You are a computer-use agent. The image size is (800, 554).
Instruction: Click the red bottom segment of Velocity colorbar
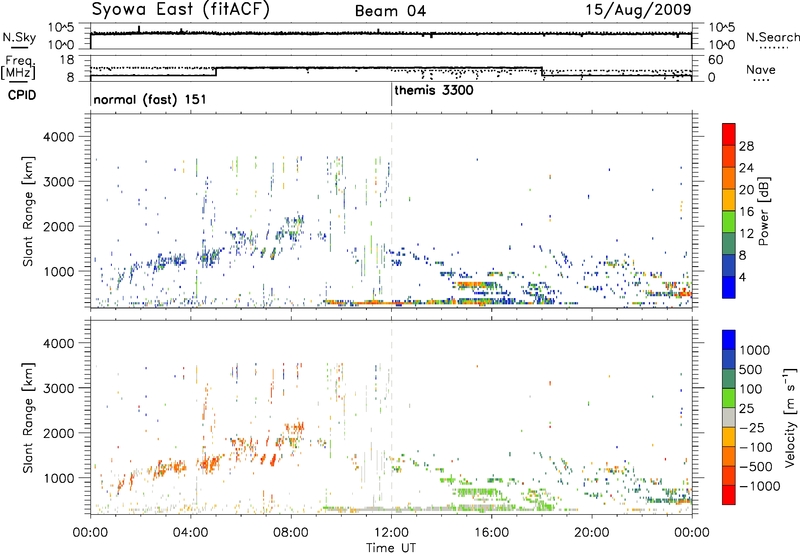pyautogui.click(x=729, y=495)
